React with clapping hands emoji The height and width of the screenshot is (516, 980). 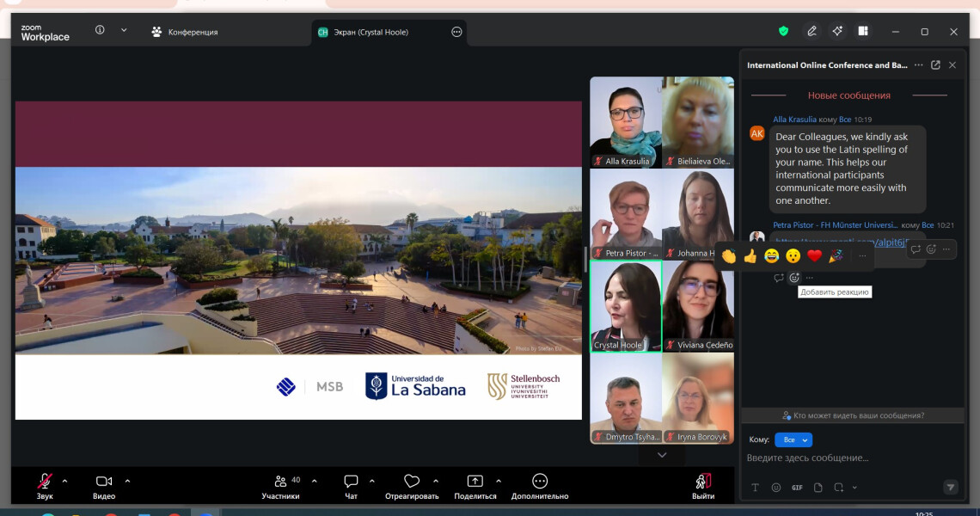tap(729, 255)
